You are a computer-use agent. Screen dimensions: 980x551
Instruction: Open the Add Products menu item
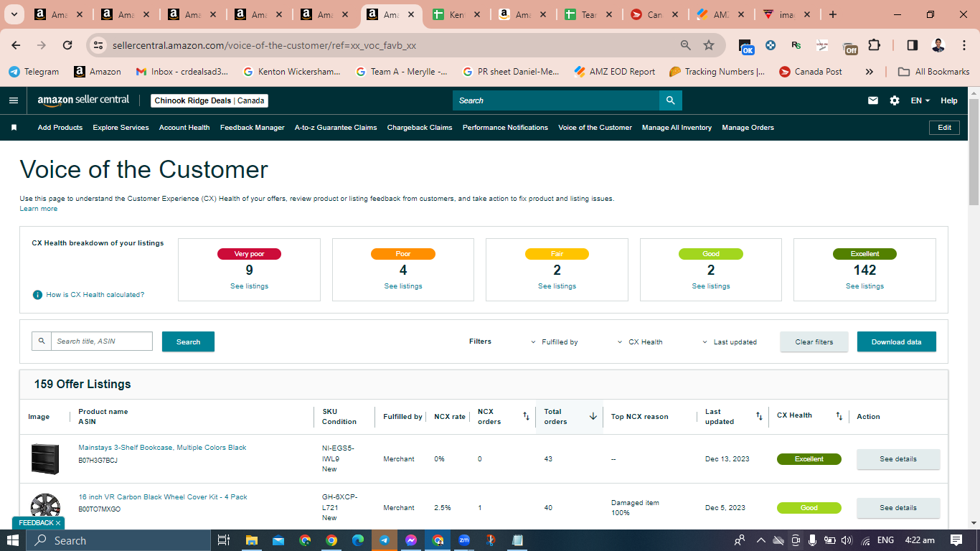[x=60, y=128]
